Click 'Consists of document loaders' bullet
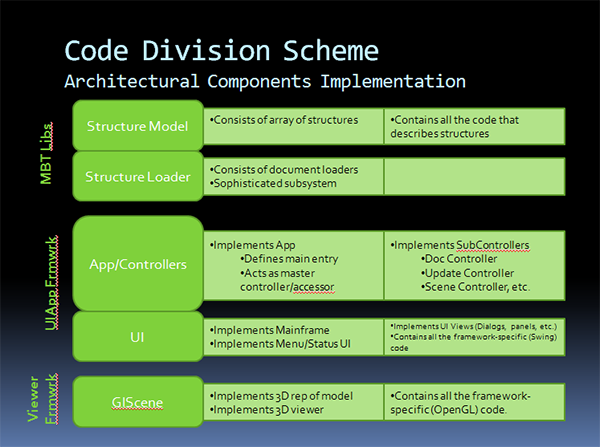The height and width of the screenshot is (447, 600). click(x=284, y=170)
